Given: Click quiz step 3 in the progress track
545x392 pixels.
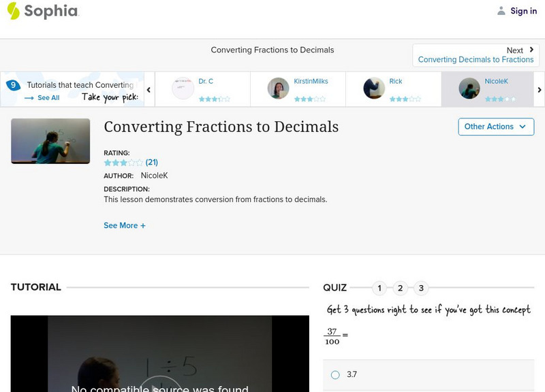Looking at the screenshot, I should pyautogui.click(x=420, y=288).
